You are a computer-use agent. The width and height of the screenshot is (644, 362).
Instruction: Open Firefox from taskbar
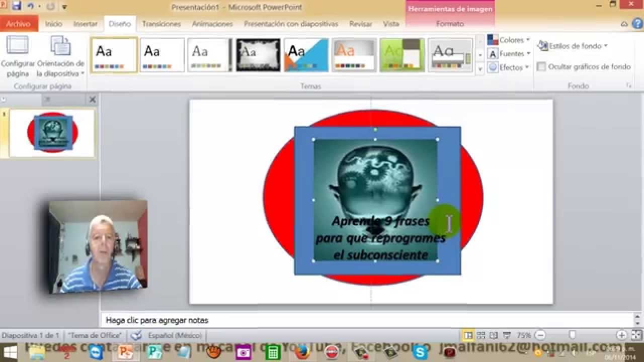[x=301, y=353]
